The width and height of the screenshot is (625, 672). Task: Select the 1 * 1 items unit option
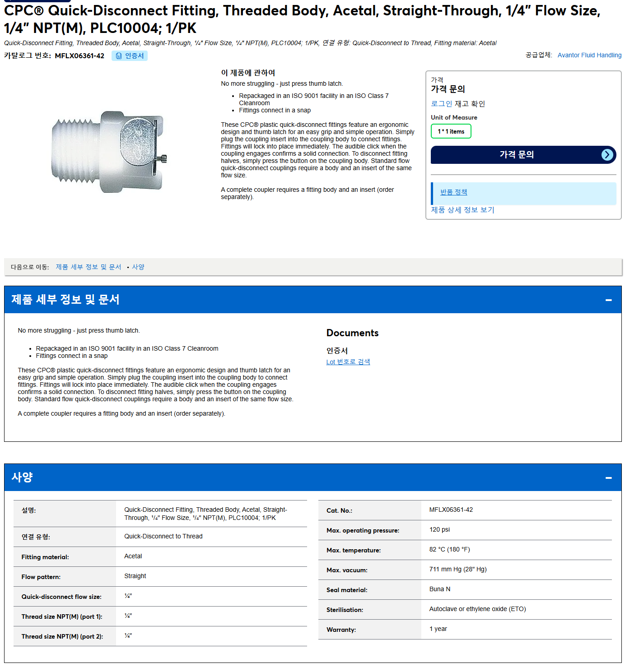tap(451, 131)
